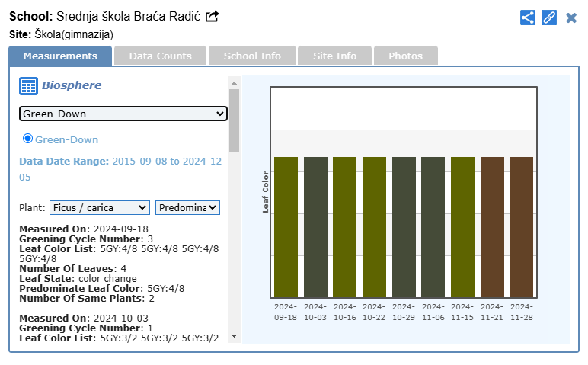Open the Predominate leaf color dropdown
588x365 pixels.
187,207
